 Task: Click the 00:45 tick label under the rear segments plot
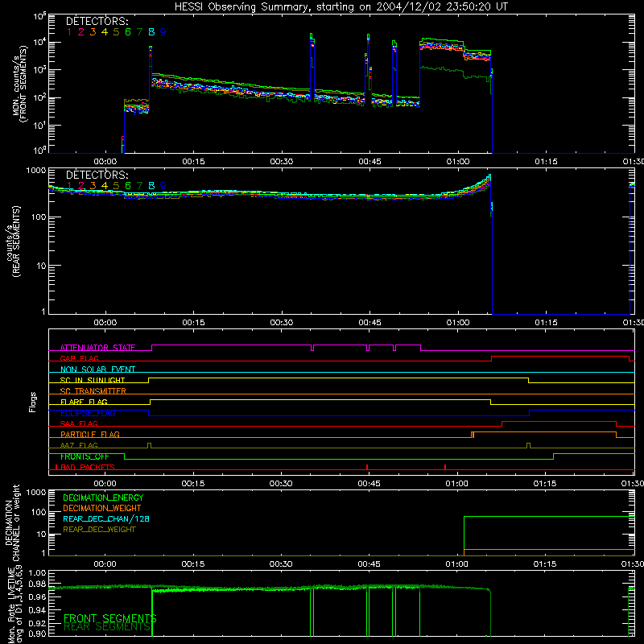point(369,323)
